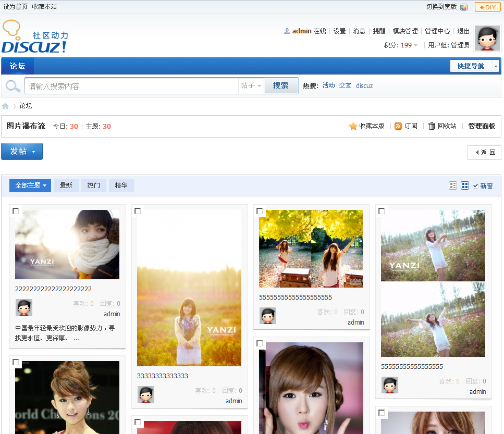Open 提醒 in the user menu

coord(379,31)
